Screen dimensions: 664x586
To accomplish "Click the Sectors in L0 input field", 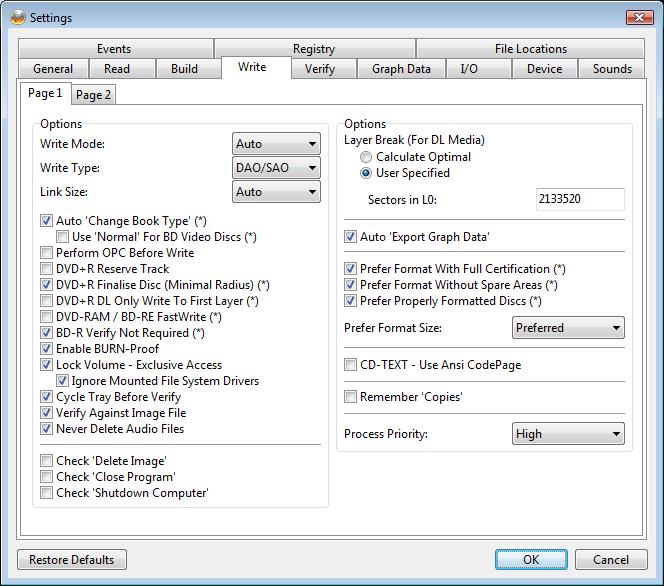I will click(580, 199).
